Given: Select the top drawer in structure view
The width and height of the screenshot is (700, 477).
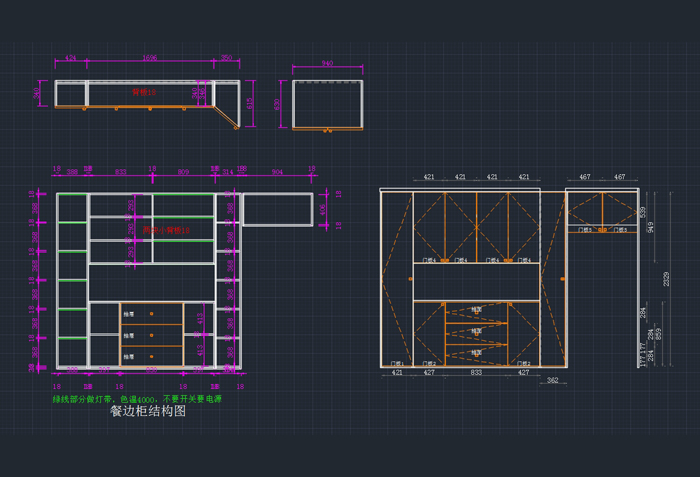Looking at the screenshot, I should click(152, 313).
